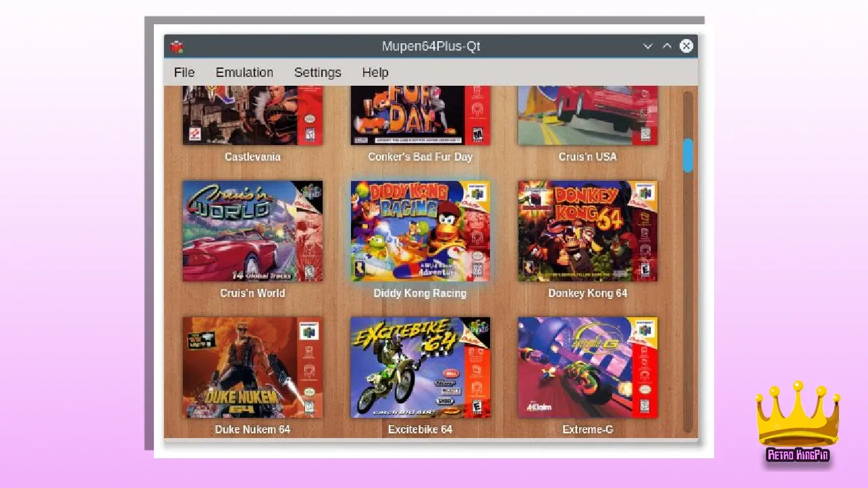Open the Settings menu
The height and width of the screenshot is (488, 868).
(x=317, y=72)
